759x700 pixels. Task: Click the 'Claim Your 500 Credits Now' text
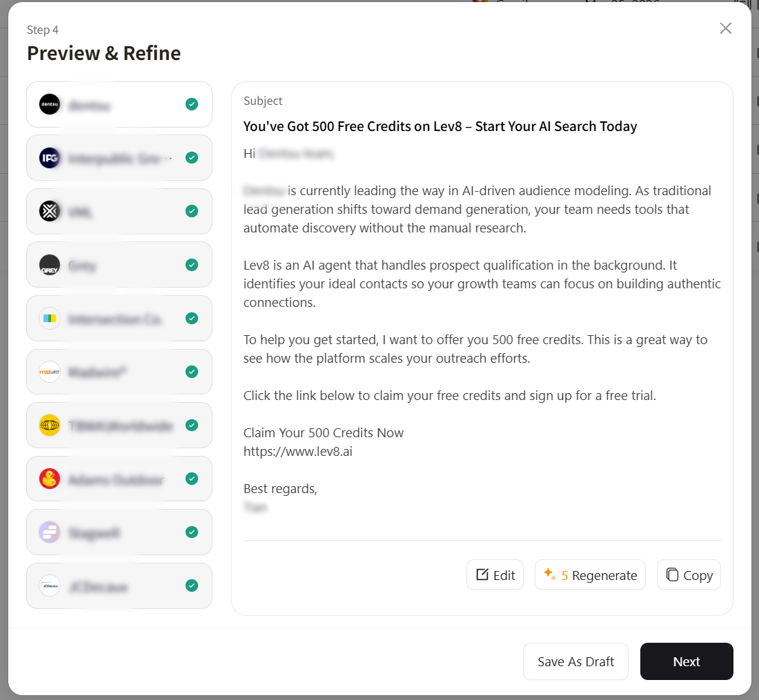coord(324,432)
